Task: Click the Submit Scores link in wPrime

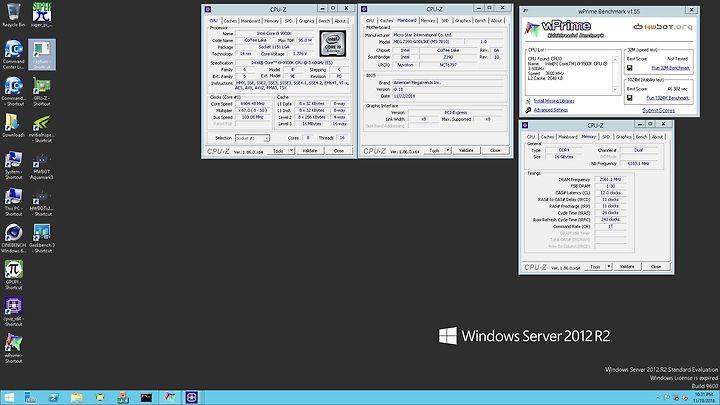Action: point(658,110)
